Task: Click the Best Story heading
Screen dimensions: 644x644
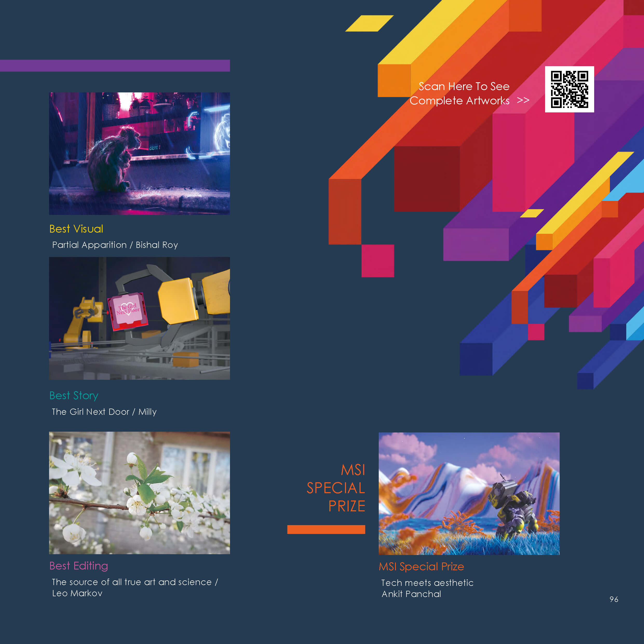Action: tap(74, 396)
